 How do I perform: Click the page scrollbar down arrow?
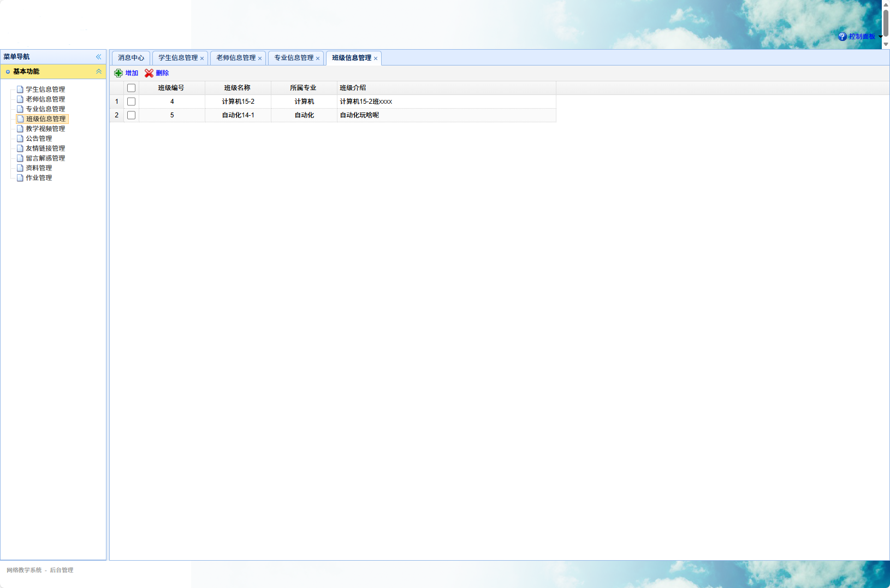tap(886, 44)
